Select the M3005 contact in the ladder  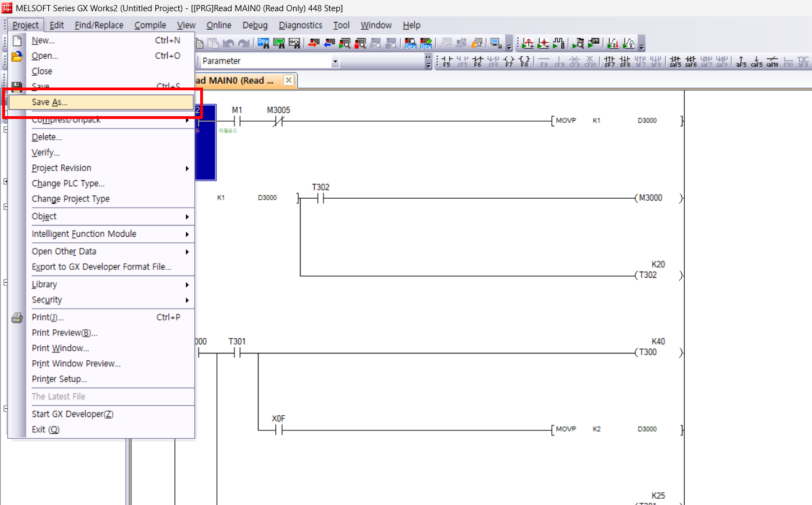pos(279,121)
